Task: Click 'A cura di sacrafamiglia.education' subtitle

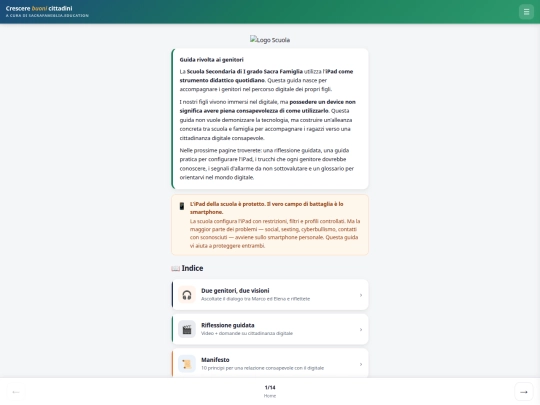Action: [x=47, y=15]
